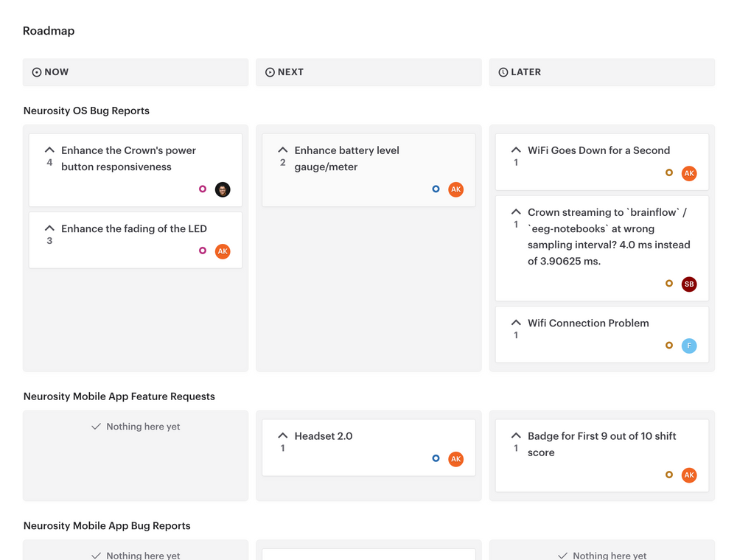Select the LATER column header
737x560 pixels.
tap(601, 71)
